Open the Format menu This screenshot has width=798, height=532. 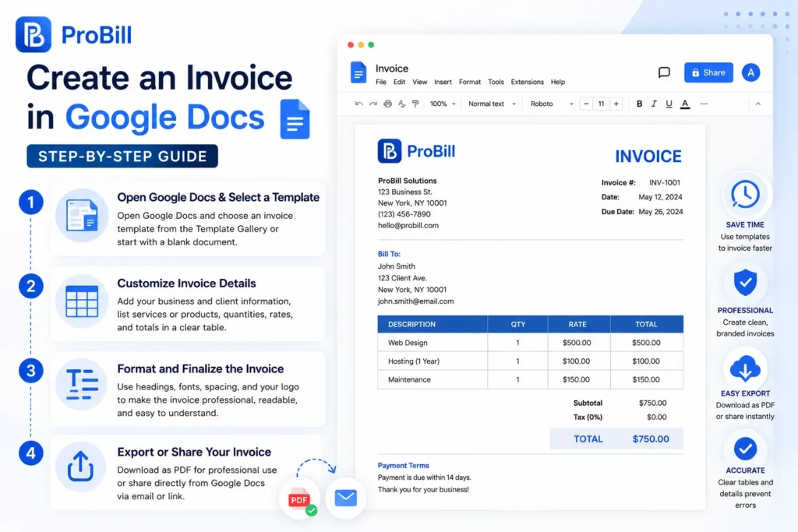coord(470,82)
